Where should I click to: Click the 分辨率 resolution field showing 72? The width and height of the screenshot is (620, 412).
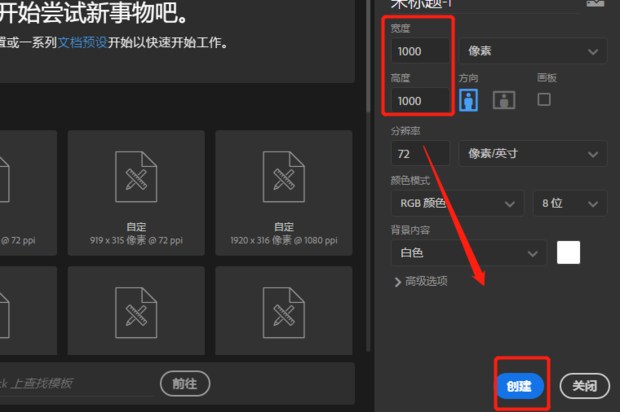pos(419,153)
